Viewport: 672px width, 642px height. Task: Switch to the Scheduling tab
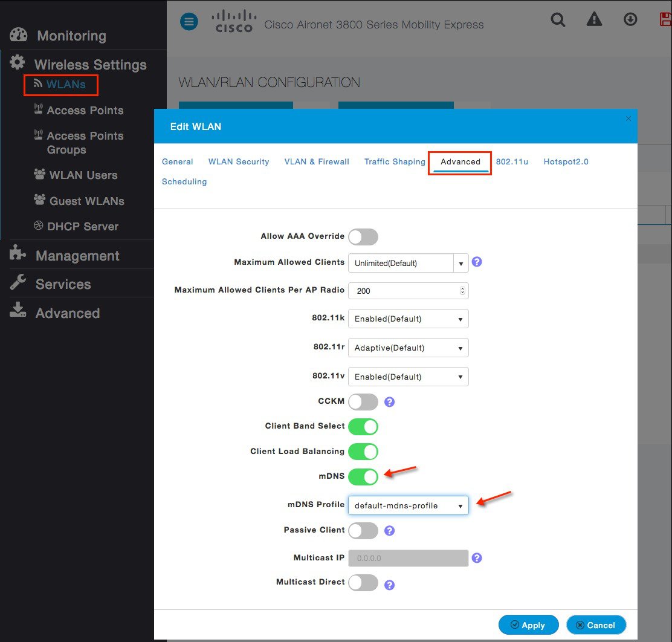(x=184, y=181)
